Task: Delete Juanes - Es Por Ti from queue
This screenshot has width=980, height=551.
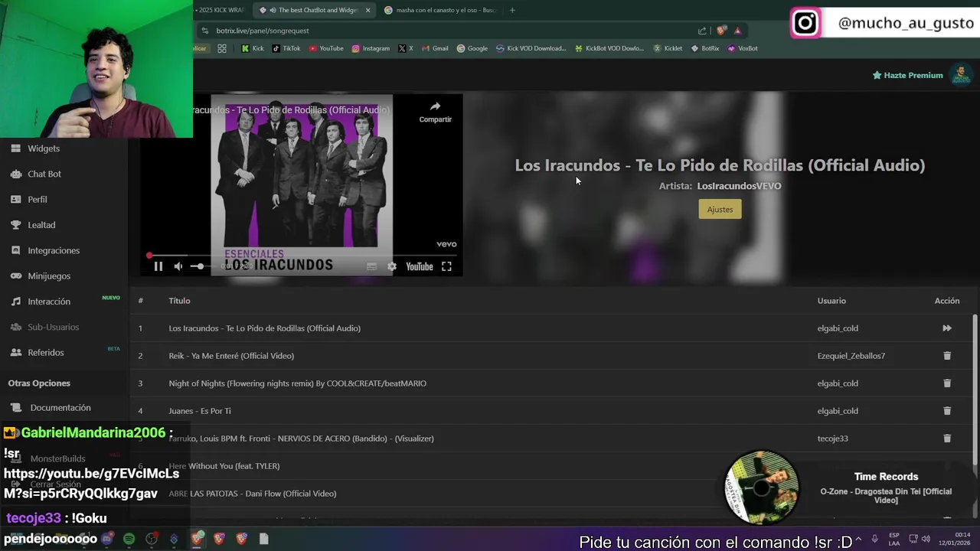Action: 947,411
